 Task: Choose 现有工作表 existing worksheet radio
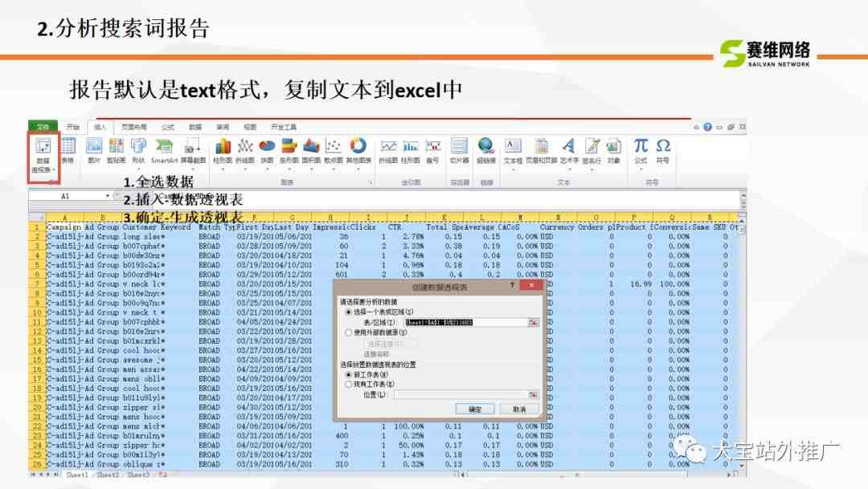click(x=349, y=384)
